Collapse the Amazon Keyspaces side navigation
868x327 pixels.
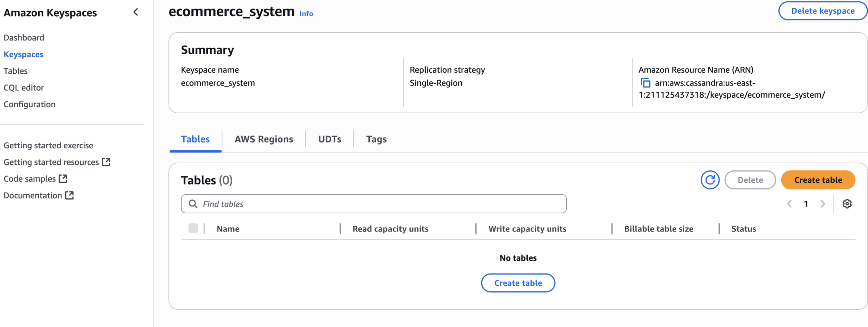click(136, 13)
